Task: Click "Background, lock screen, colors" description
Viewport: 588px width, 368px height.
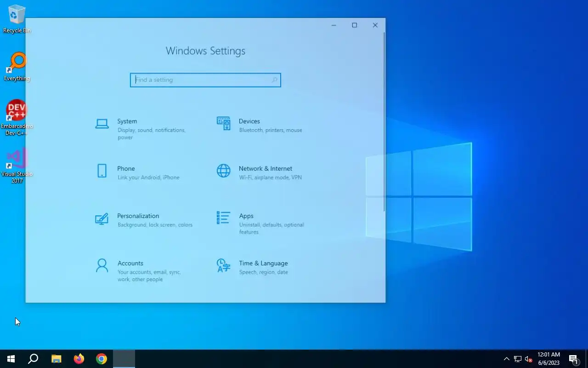Action: point(155,225)
